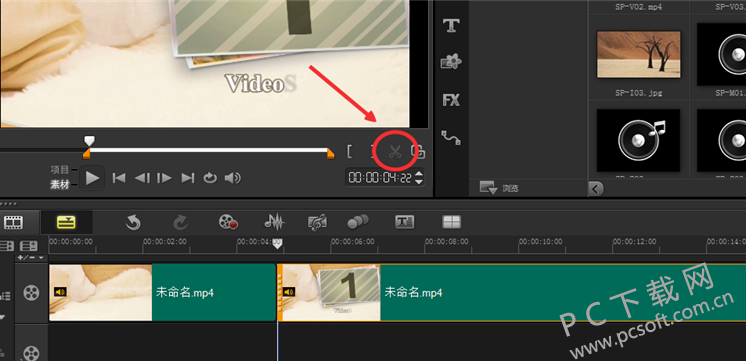Open the Subtitle Editor icon
Viewport: 746px width, 361px height.
coord(404,222)
